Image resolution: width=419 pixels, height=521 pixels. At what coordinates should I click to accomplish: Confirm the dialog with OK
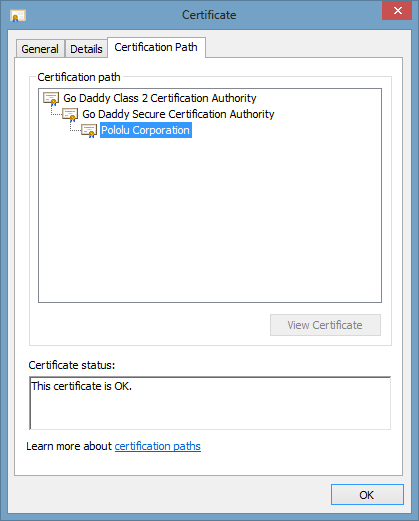click(367, 495)
